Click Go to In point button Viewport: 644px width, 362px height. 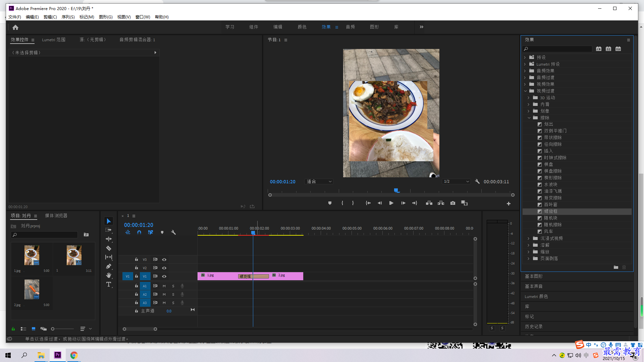368,203
